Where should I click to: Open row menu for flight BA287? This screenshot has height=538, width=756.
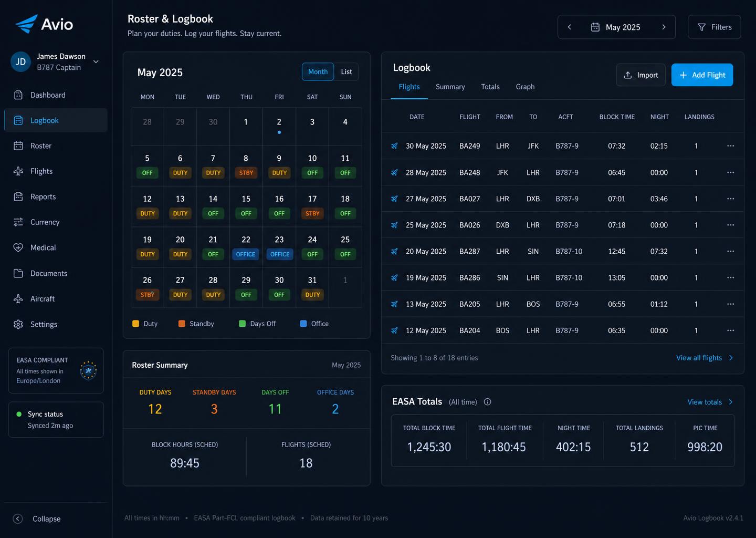click(730, 252)
